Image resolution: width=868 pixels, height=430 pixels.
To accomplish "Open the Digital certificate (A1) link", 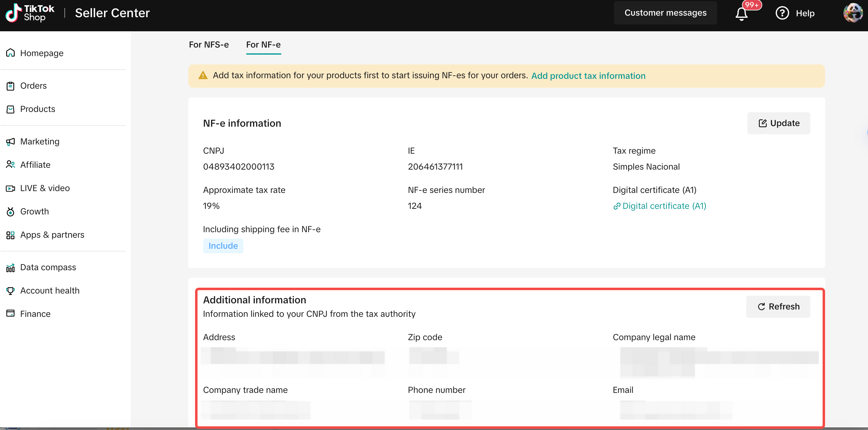I will [x=659, y=206].
